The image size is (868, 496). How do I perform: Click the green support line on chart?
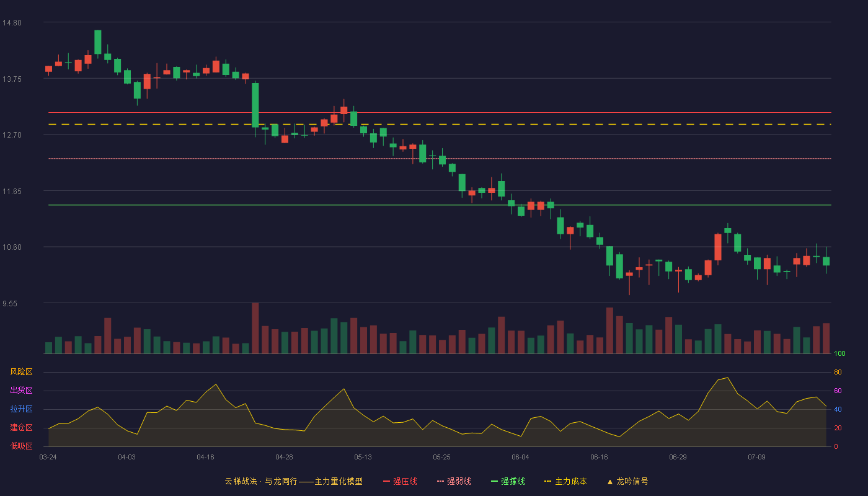pyautogui.click(x=440, y=205)
